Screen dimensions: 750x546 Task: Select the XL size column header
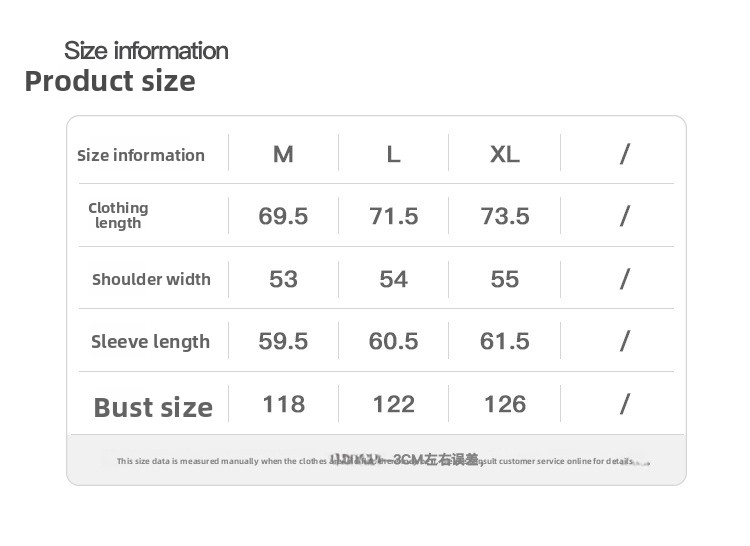pyautogui.click(x=505, y=154)
